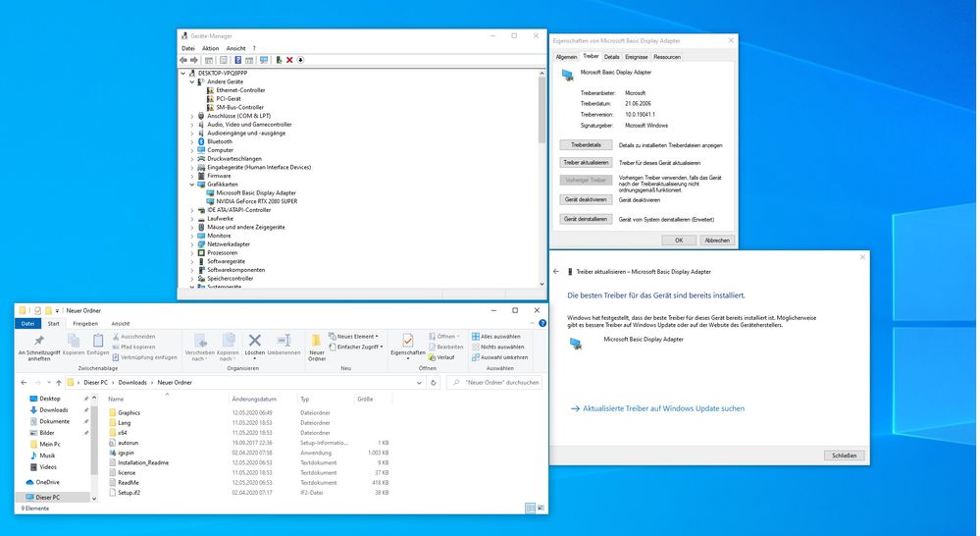The image size is (980, 536).
Task: Collapse the DESKTOP-VPQ8PPP root node
Action: pos(183,74)
